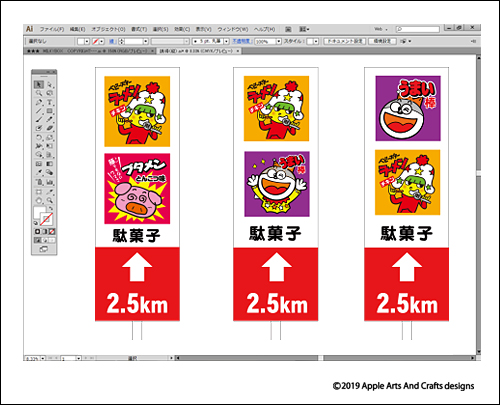Viewport: 500px width, 405px height.
Task: Enable Draw Behind mode
Action: coord(45,240)
